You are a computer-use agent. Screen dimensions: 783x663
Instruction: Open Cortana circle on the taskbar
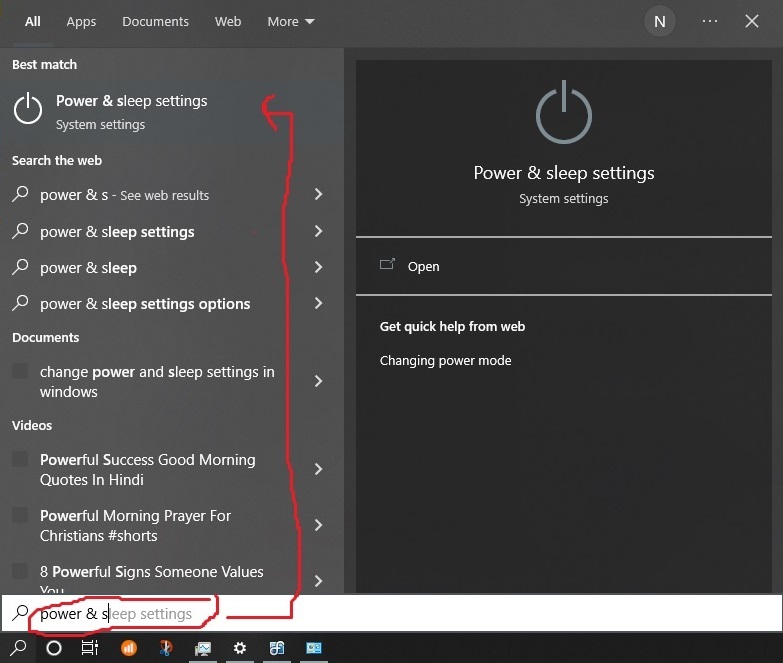pos(54,648)
